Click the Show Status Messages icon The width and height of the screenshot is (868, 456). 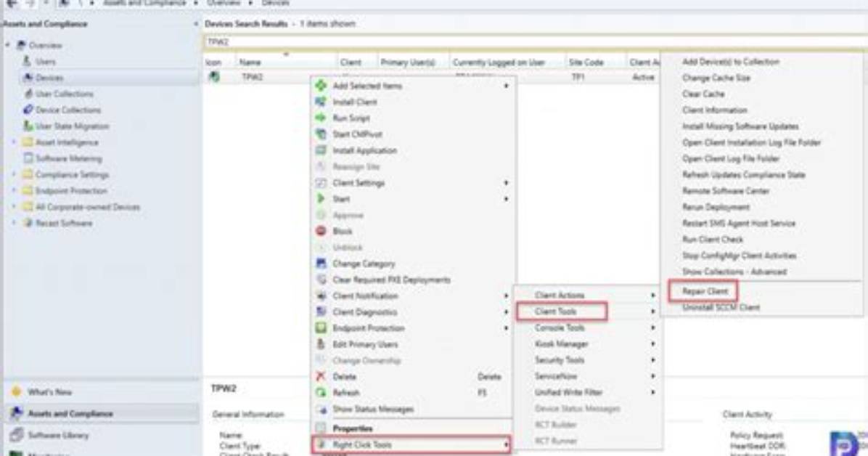321,409
